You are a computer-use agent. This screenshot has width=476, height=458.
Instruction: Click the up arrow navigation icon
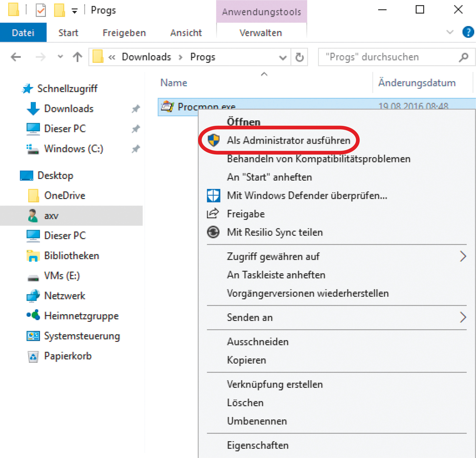(x=78, y=57)
